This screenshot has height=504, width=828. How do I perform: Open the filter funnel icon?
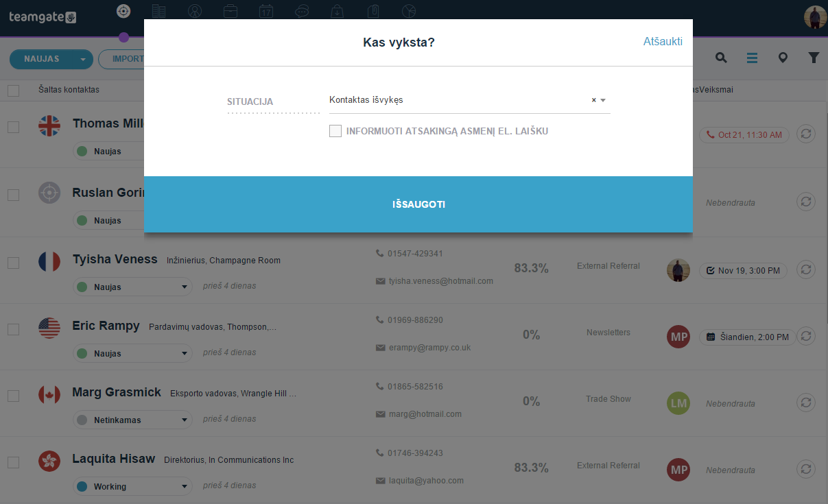click(814, 58)
